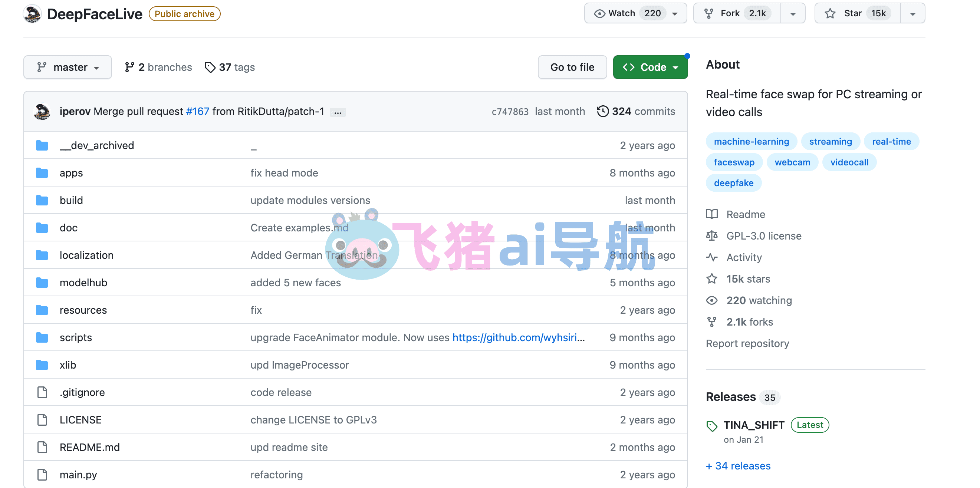The height and width of the screenshot is (488, 980).
Task: Click 'change LICENSE to GPLv3' commit message
Action: 313,420
